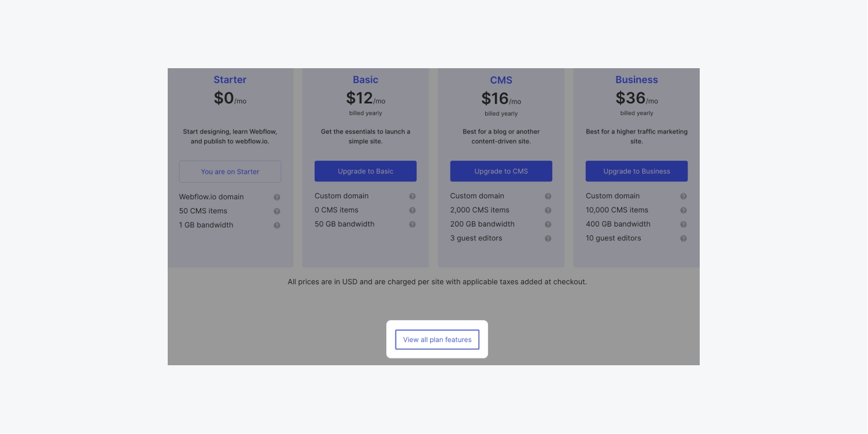Open help icon for 50 GB bandwidth
Screen dimensions: 868x434
point(412,224)
